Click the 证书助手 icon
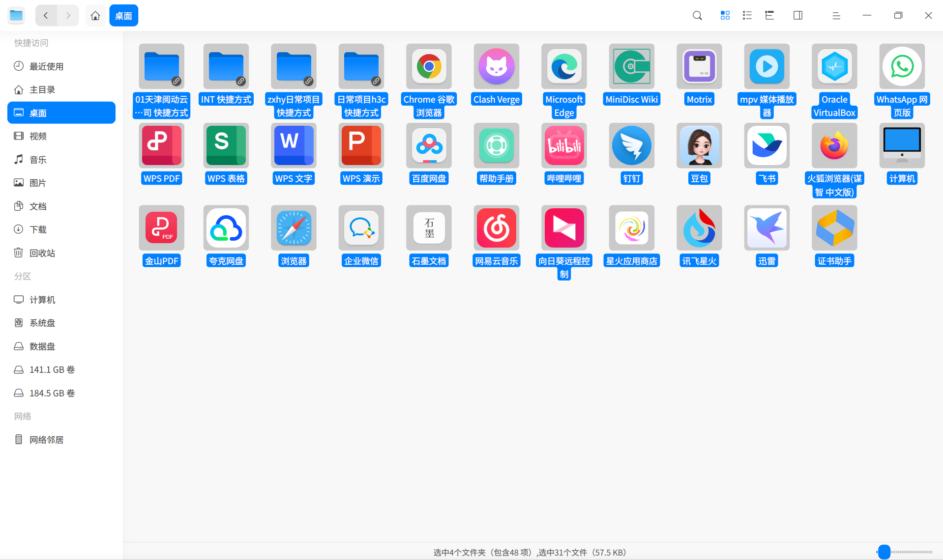The image size is (943, 560). point(834,228)
